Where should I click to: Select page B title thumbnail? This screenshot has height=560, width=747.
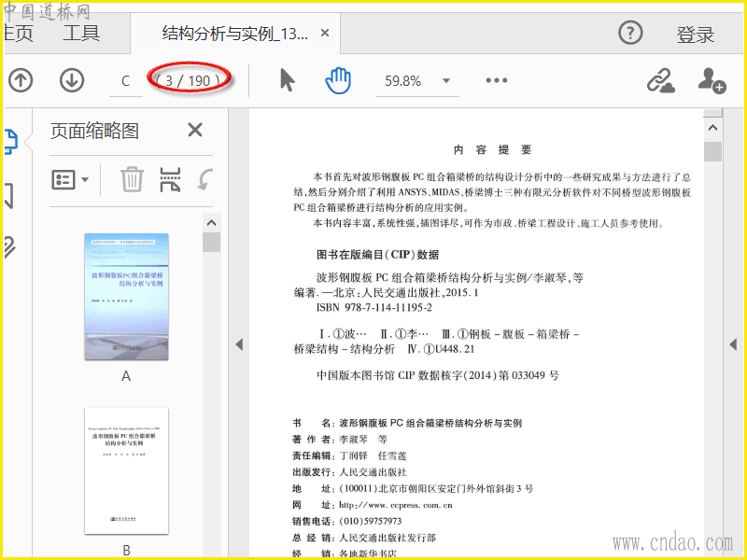coord(126,470)
